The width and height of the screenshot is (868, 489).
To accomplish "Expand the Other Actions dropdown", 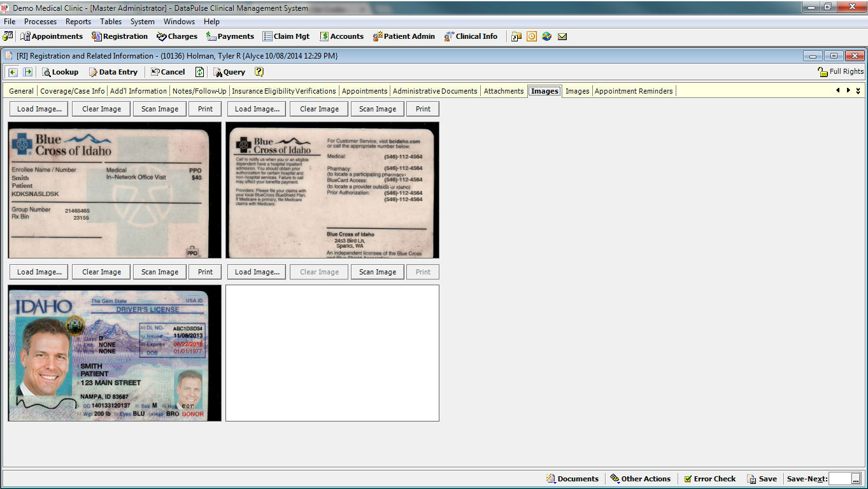I will [640, 479].
